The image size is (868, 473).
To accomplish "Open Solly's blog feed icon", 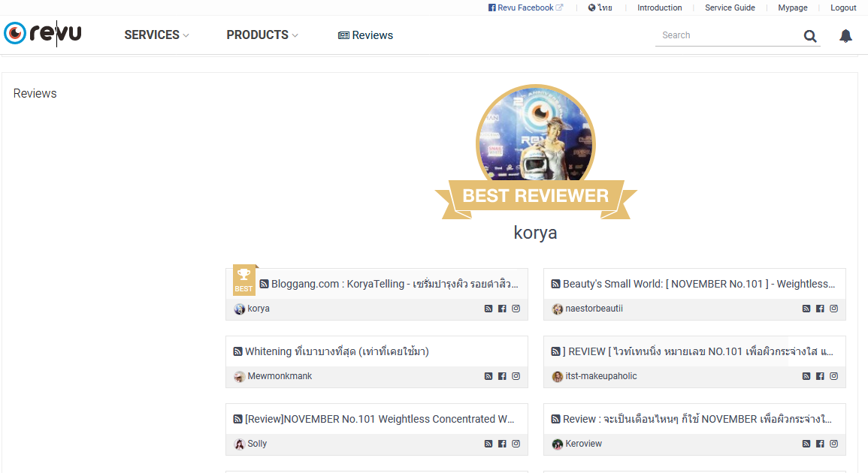I will click(488, 444).
